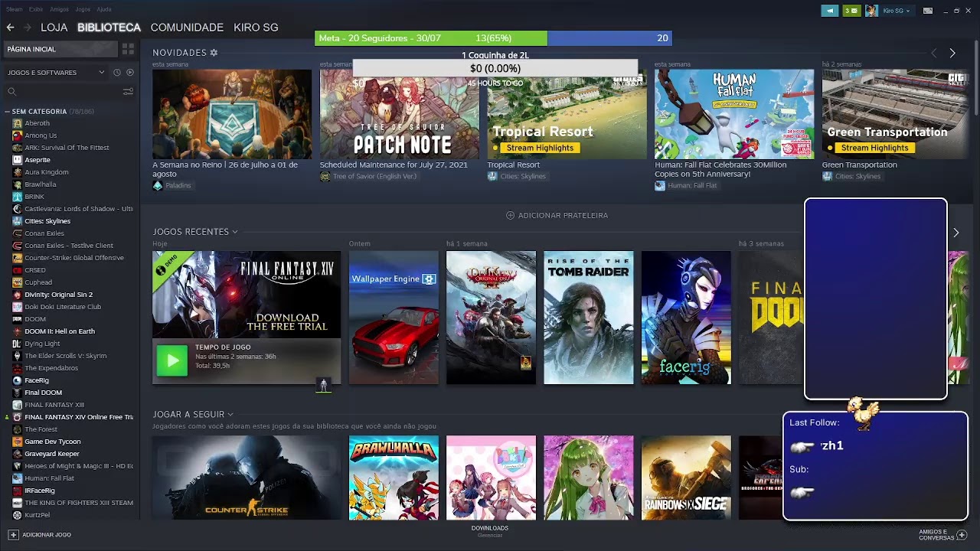
Task: Click FaceRig icon in game list
Action: click(x=18, y=380)
